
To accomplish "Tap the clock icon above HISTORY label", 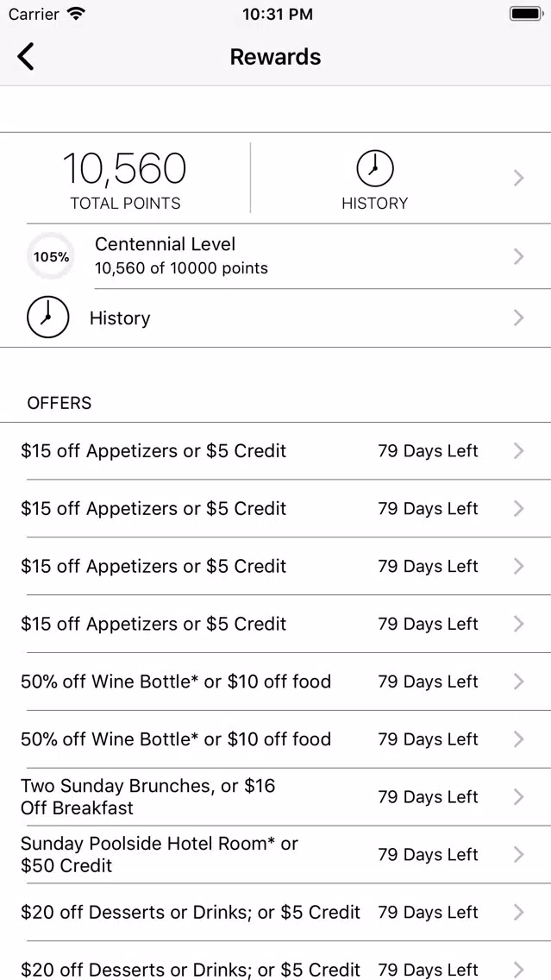I will 374,168.
